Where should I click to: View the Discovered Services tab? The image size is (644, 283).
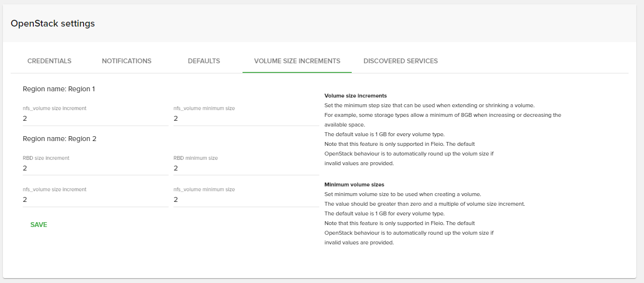point(401,61)
